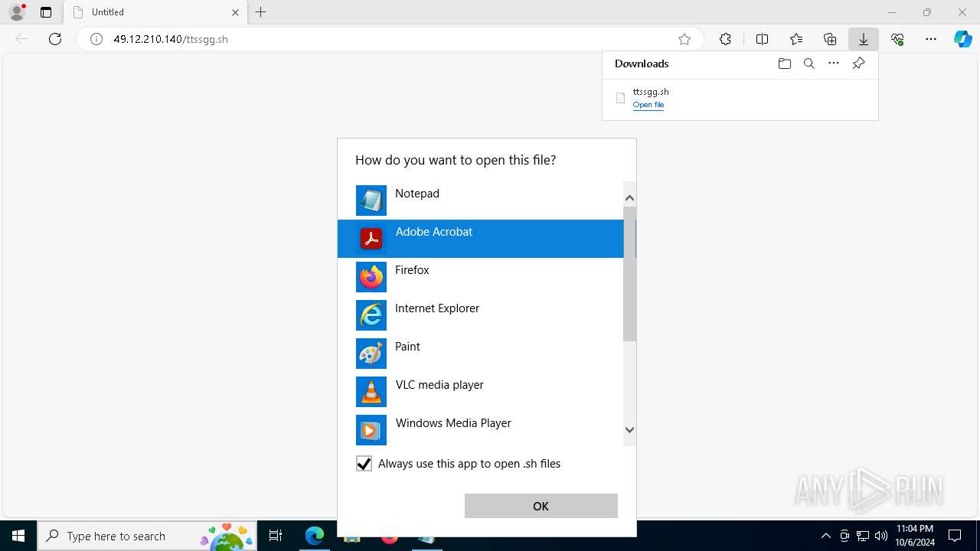Click the app list scrollbar thumb

tap(629, 274)
